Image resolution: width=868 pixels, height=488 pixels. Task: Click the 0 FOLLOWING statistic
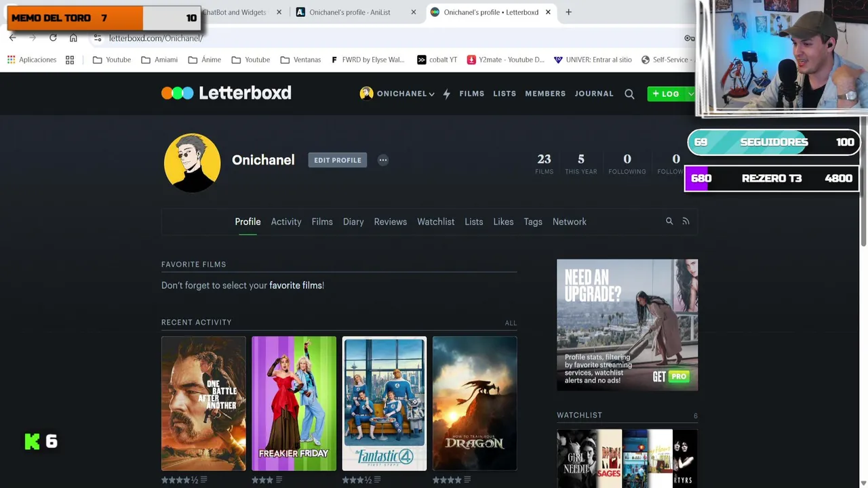(x=627, y=163)
